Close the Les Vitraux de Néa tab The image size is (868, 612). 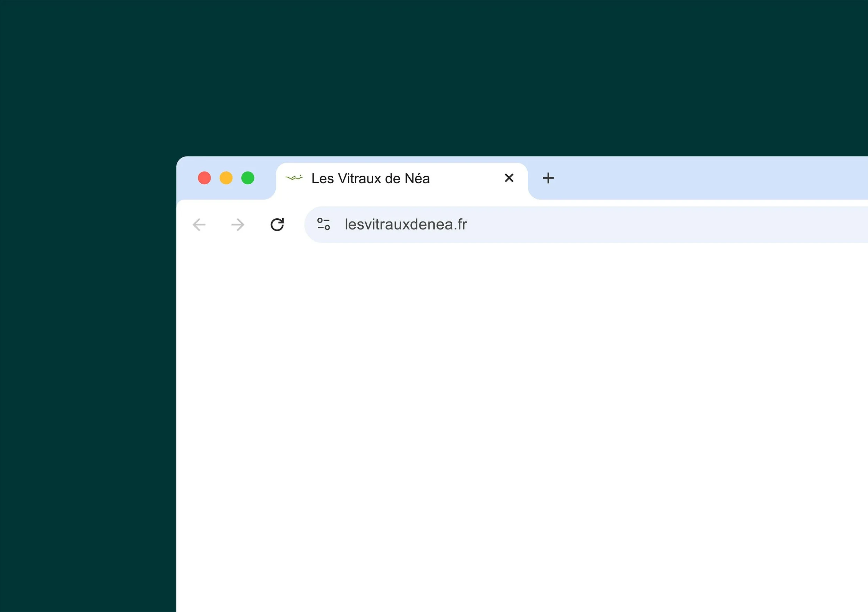[x=509, y=178]
